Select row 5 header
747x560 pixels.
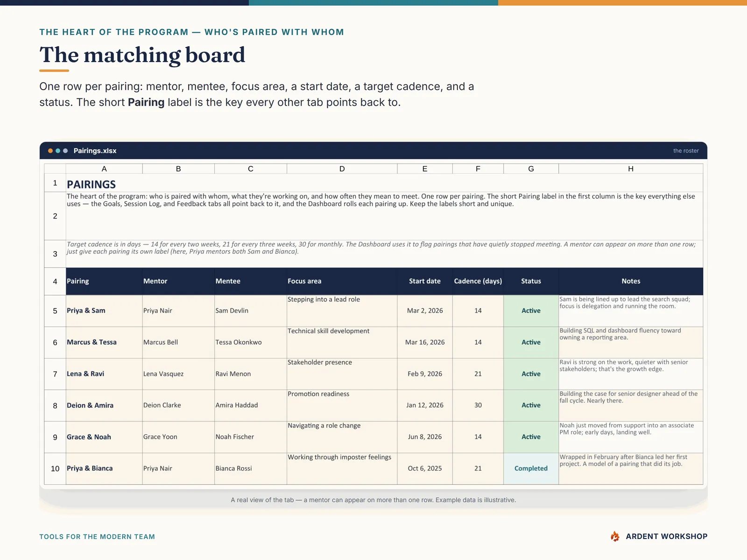click(x=55, y=311)
